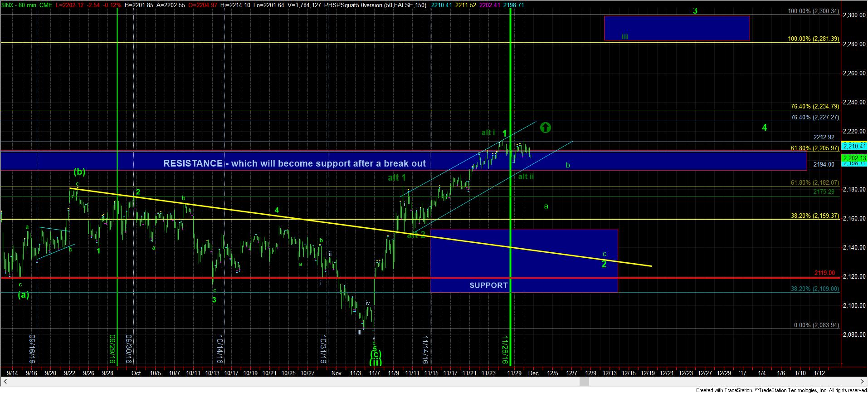Screen dimensions: 868x393
Task: Select the alt ii wave label
Action: 526,176
